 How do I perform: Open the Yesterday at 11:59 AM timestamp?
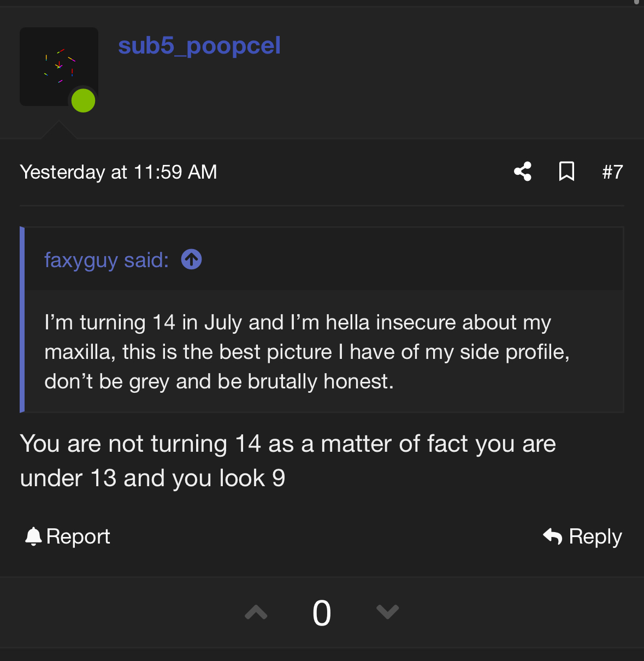[x=119, y=172]
